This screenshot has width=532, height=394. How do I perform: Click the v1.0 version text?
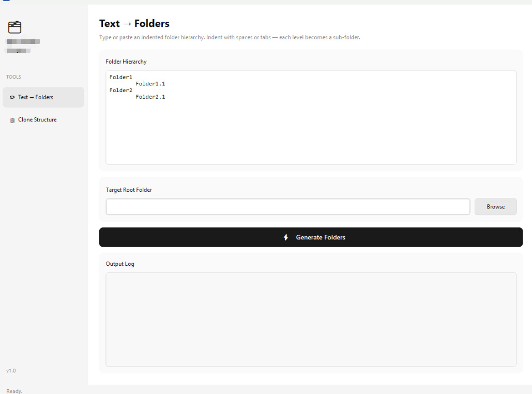pyautogui.click(x=11, y=371)
